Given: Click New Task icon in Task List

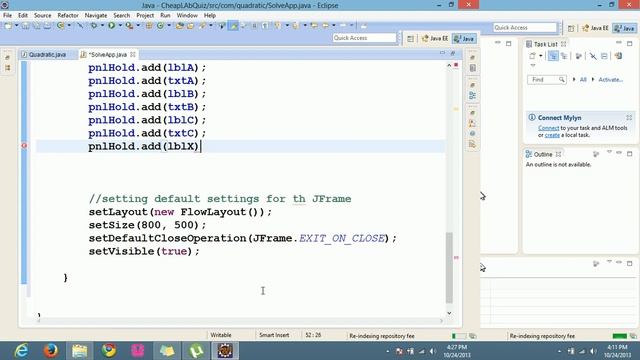Looking at the screenshot, I should click(x=532, y=56).
